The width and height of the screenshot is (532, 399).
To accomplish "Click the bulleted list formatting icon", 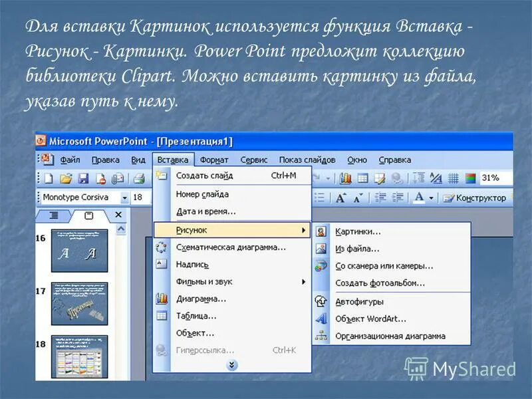I will pyautogui.click(x=320, y=198).
